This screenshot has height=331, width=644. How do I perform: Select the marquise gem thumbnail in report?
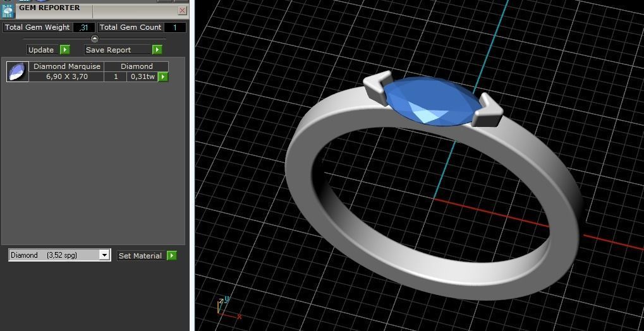point(18,72)
